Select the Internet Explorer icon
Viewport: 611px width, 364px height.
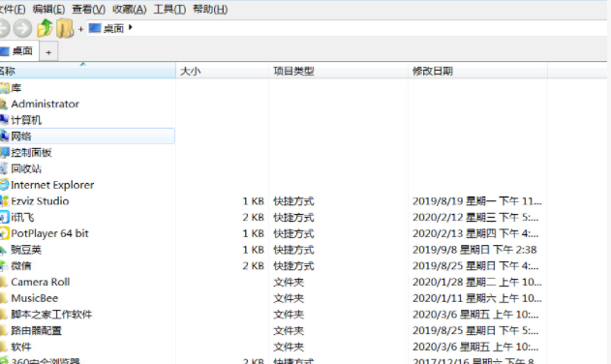click(x=4, y=185)
